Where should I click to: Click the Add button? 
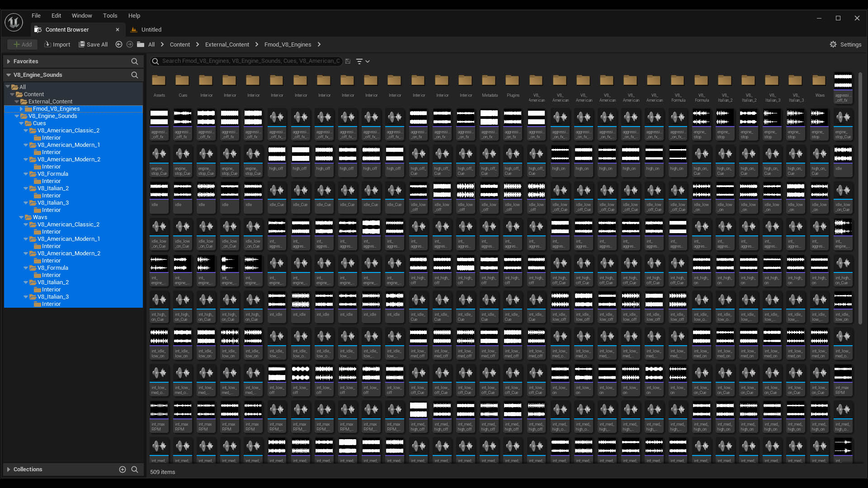pos(22,44)
